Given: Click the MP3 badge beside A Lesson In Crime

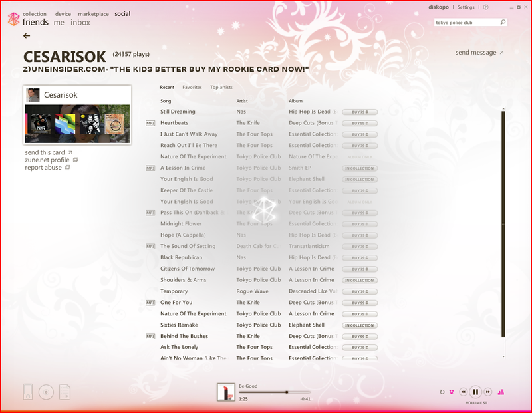Looking at the screenshot, I should (x=150, y=168).
